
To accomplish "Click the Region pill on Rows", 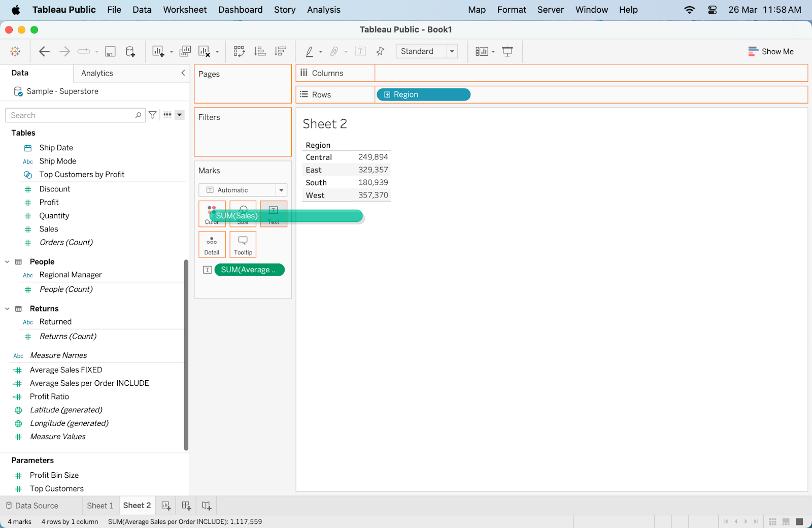I will 423,94.
